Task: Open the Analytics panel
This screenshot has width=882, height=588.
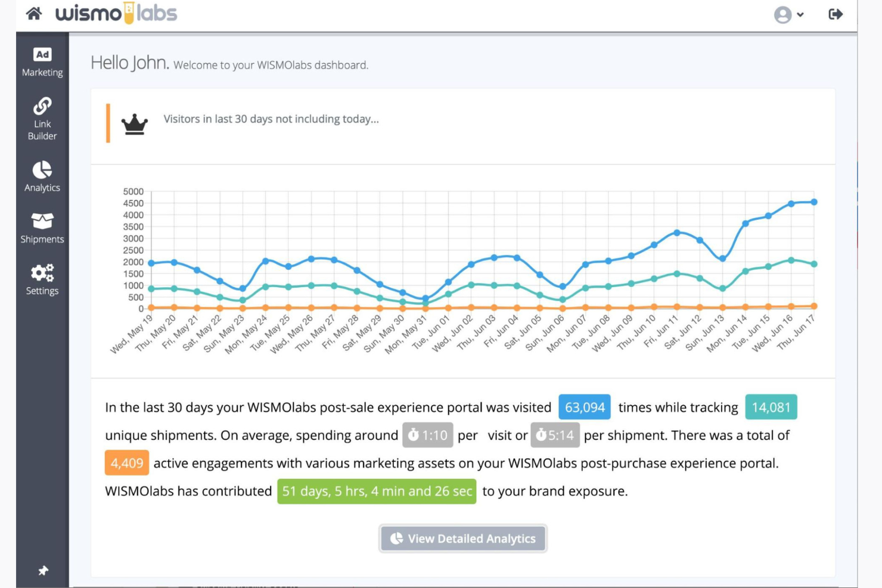Action: [42, 176]
